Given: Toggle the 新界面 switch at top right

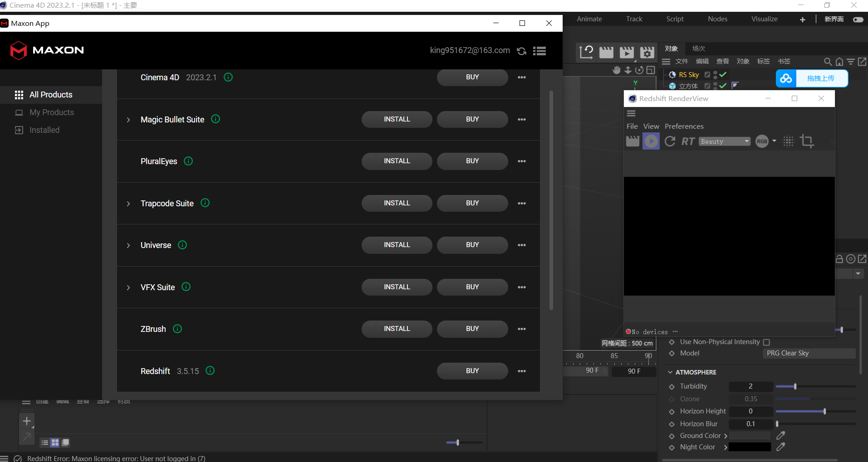Looking at the screenshot, I should 858,19.
